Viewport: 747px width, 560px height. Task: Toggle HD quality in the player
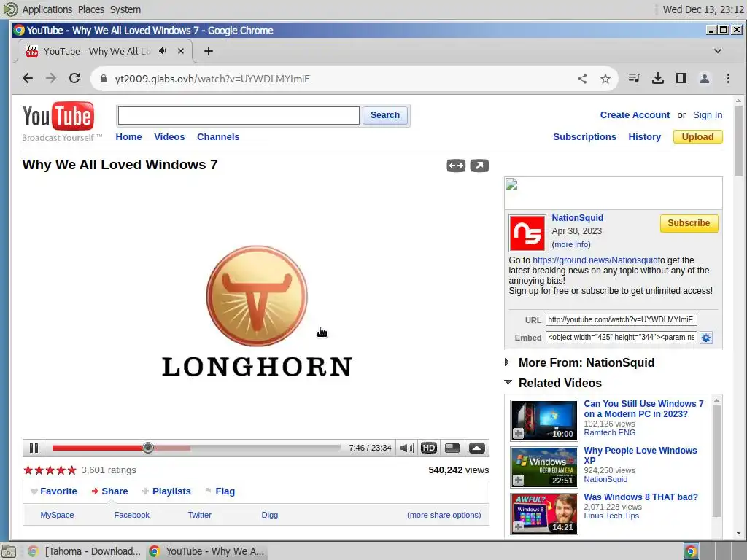pyautogui.click(x=429, y=448)
